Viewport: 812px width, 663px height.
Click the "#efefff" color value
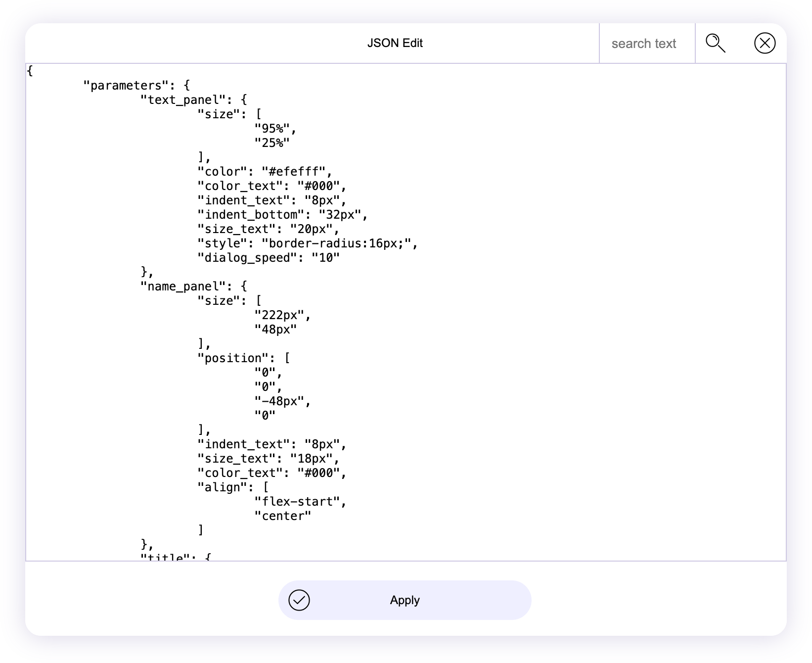(294, 172)
